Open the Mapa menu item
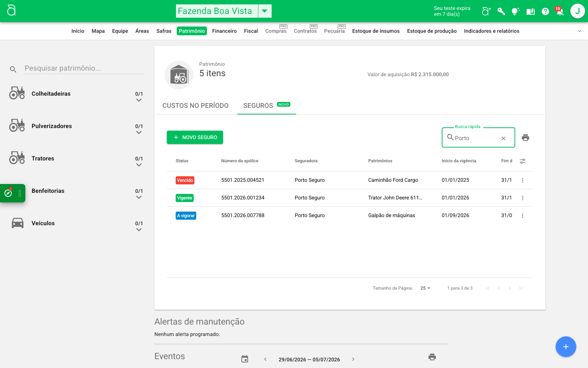 [98, 31]
